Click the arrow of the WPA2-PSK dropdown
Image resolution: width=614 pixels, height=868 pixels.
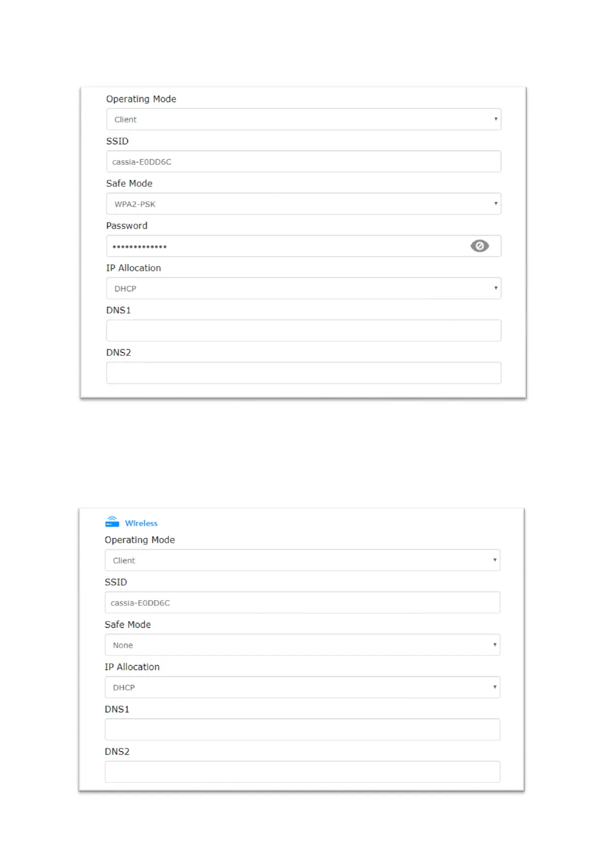click(x=495, y=204)
